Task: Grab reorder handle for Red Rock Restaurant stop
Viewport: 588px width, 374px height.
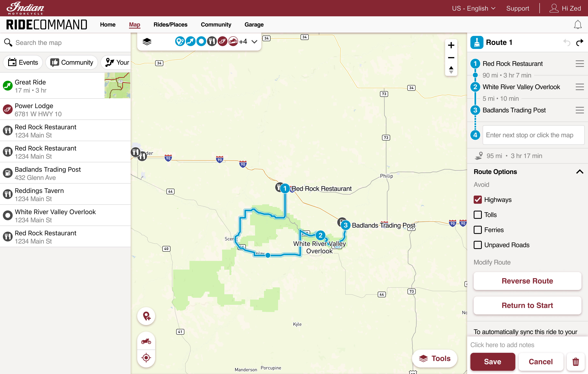Action: coord(580,64)
